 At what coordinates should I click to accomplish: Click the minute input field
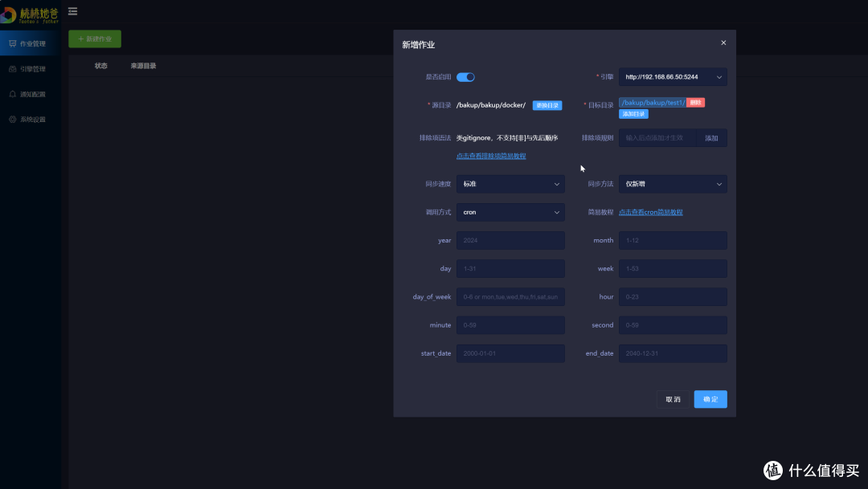(510, 324)
